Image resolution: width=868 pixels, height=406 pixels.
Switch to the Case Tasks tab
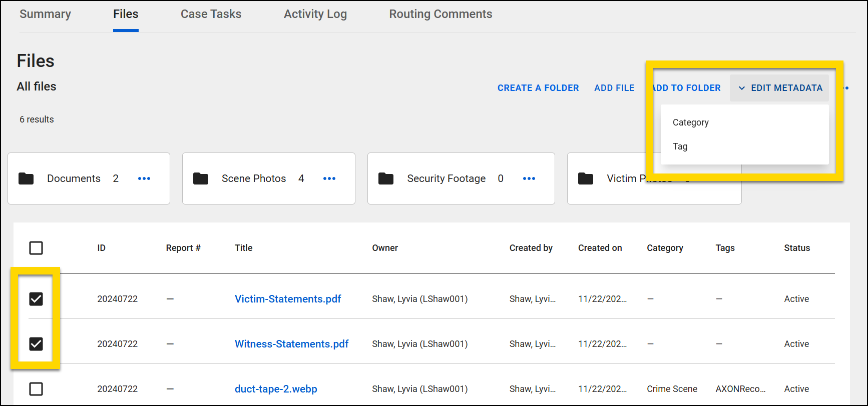211,14
